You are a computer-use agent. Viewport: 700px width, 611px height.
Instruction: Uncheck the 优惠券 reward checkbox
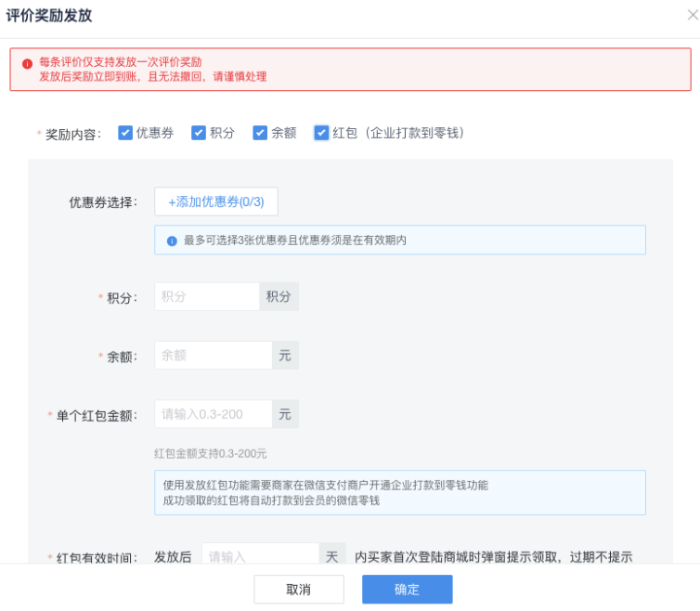pyautogui.click(x=125, y=133)
